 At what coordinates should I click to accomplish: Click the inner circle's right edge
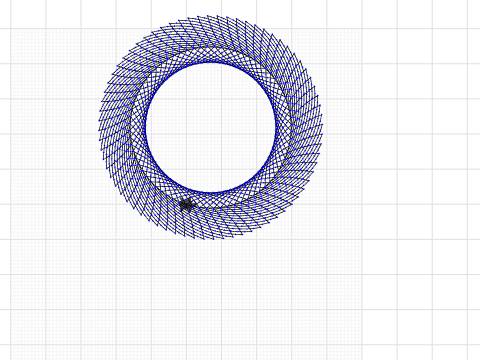[x=275, y=127]
